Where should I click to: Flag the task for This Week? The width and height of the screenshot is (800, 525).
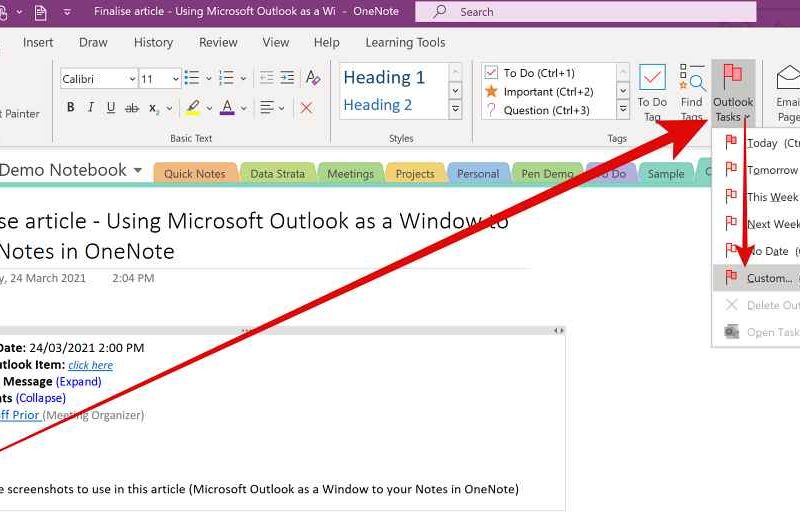756,197
